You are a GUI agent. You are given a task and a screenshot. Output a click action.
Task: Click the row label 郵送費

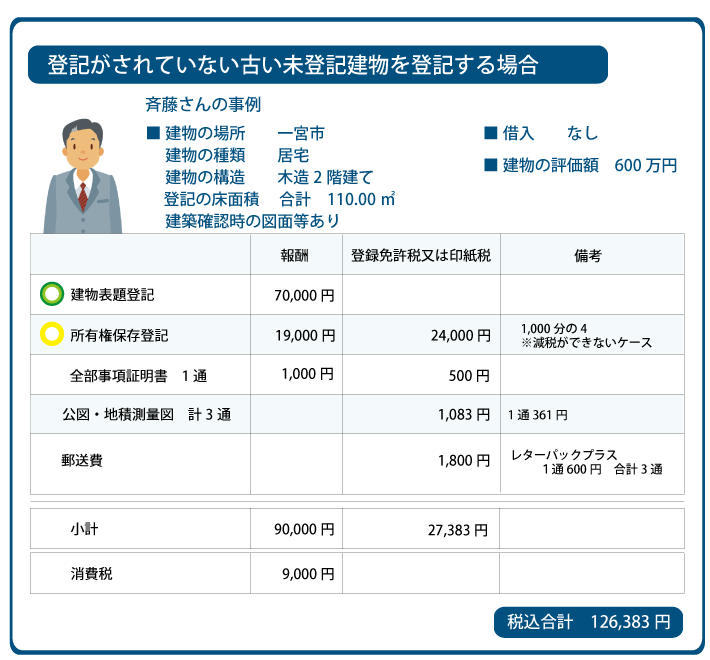coord(82,460)
